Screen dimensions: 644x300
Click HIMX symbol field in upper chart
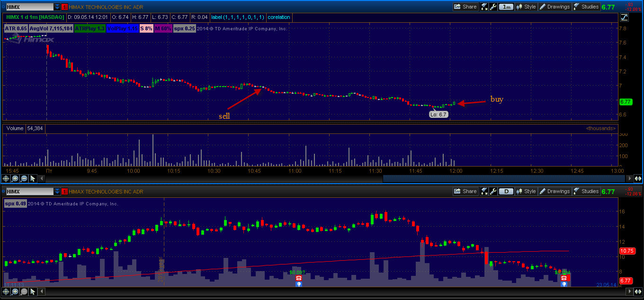(x=29, y=7)
